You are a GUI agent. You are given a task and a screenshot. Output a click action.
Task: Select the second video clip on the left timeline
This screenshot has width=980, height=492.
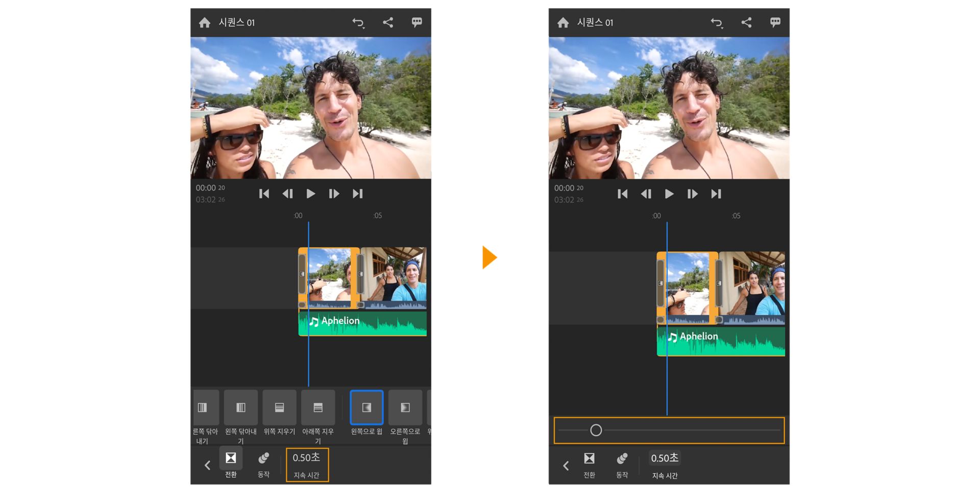[x=394, y=278]
